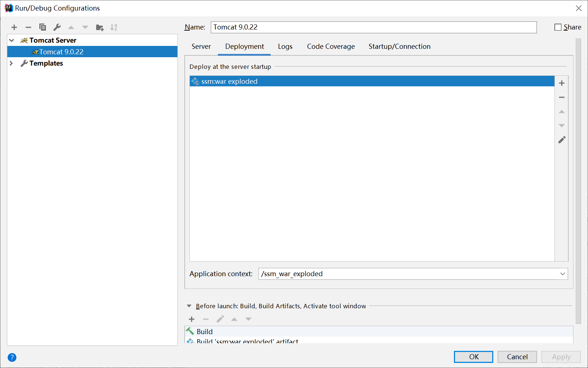
Task: Add a deployment artifact with the plus icon
Action: pyautogui.click(x=562, y=83)
